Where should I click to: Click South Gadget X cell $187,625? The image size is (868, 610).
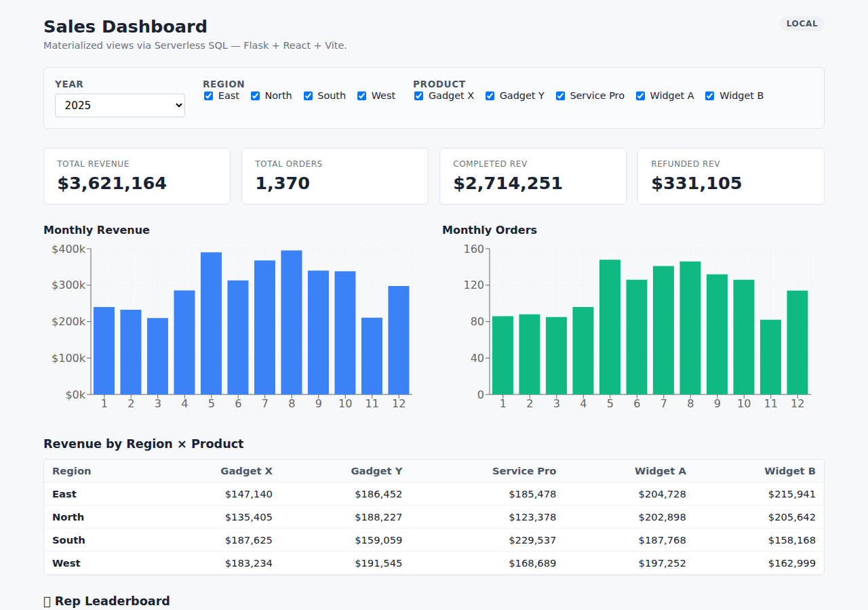[249, 540]
